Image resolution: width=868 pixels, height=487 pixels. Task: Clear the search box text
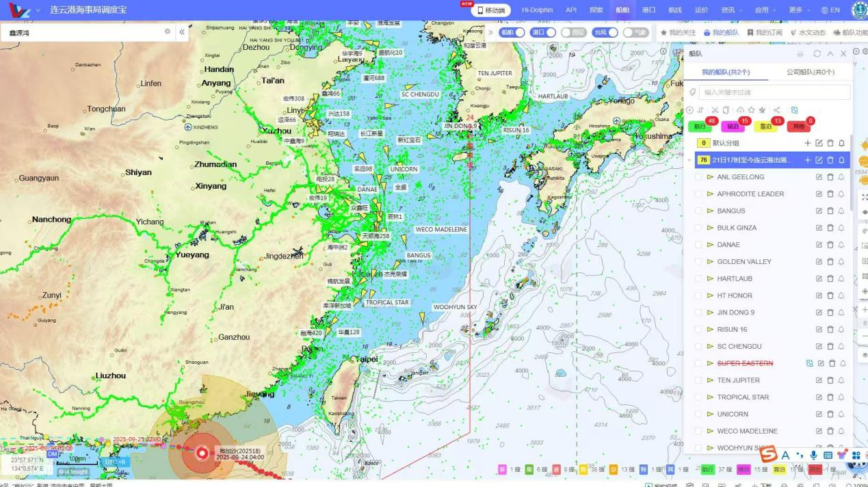tap(168, 31)
